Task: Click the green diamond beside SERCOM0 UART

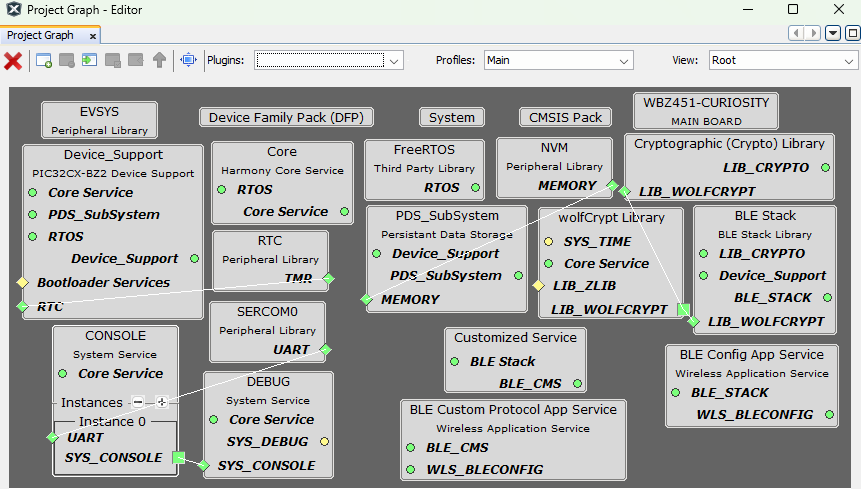Action: (326, 350)
